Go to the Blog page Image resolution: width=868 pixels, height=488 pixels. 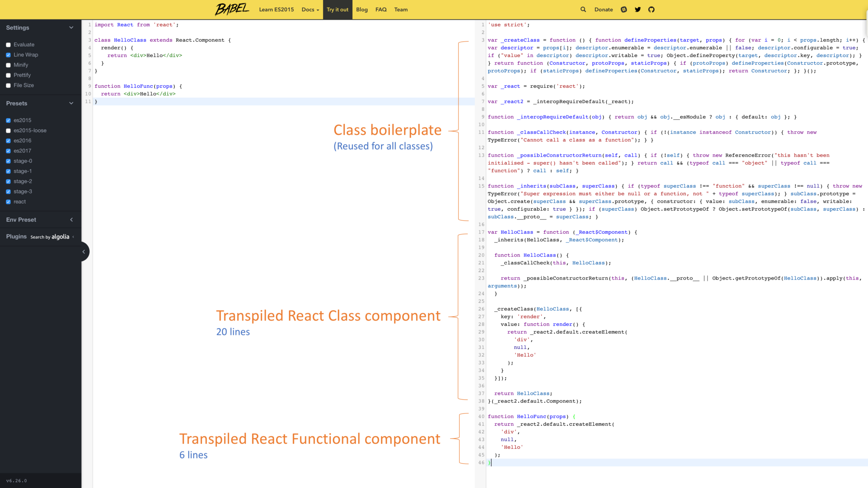(362, 9)
